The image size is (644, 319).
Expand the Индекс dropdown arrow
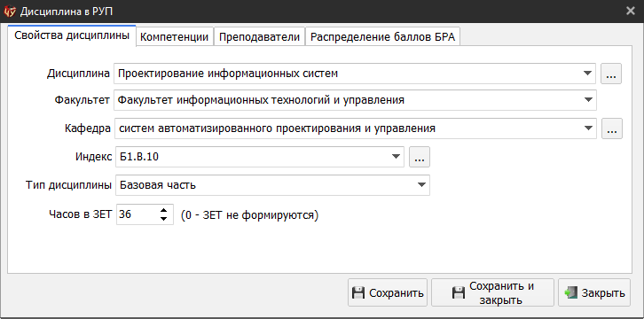(x=396, y=157)
